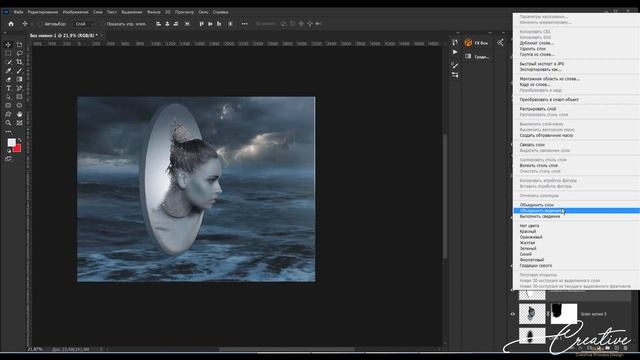Select the Move tool in the toolbox
The image size is (640, 360).
tap(8, 44)
